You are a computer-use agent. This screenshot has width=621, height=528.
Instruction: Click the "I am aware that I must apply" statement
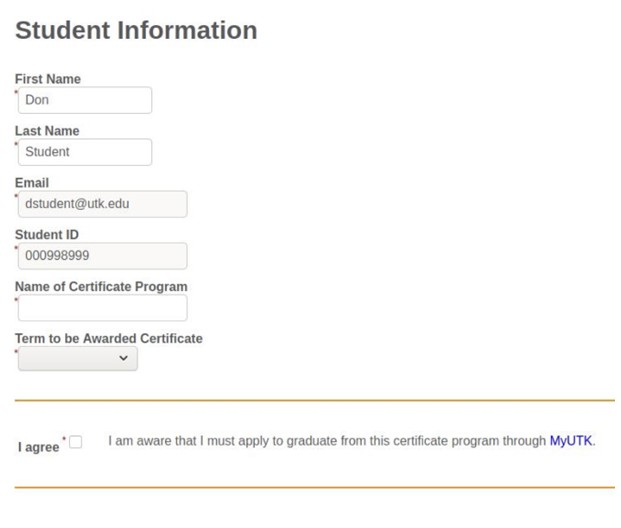(328, 440)
